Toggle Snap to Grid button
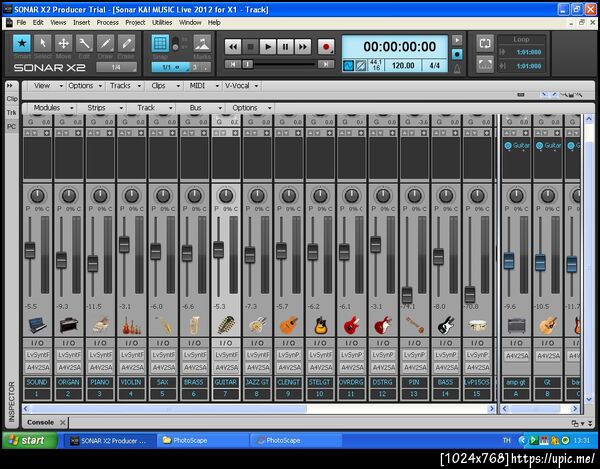The width and height of the screenshot is (600, 469). click(x=160, y=44)
